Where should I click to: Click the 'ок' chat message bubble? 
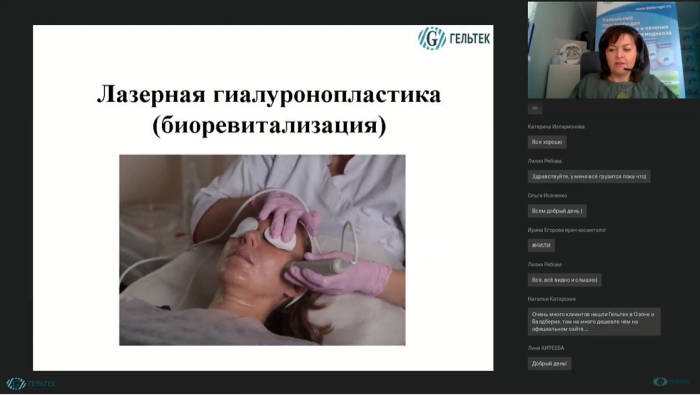pyautogui.click(x=535, y=108)
